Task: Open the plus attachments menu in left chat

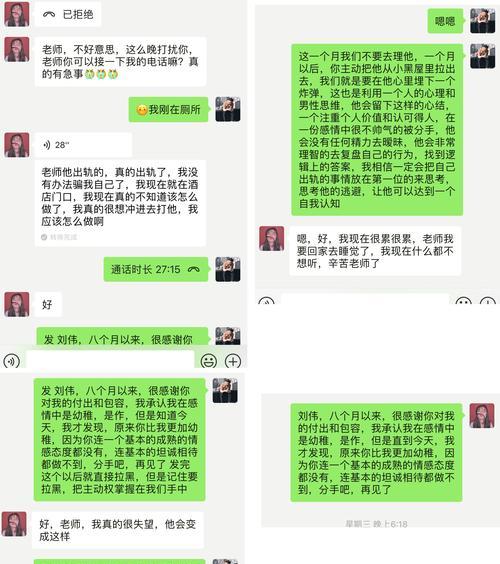Action: 233,361
